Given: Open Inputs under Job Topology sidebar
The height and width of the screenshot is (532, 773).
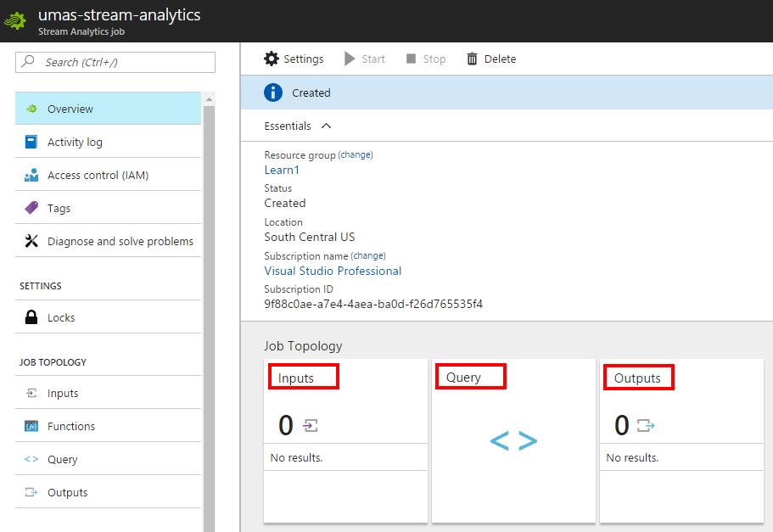Looking at the screenshot, I should tap(108, 393).
